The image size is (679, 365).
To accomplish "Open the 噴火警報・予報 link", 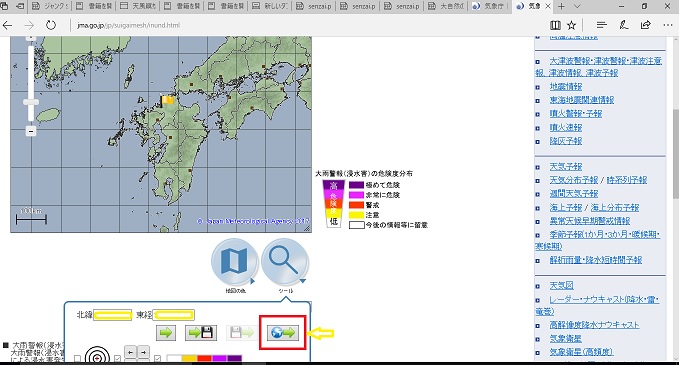I will coord(576,114).
